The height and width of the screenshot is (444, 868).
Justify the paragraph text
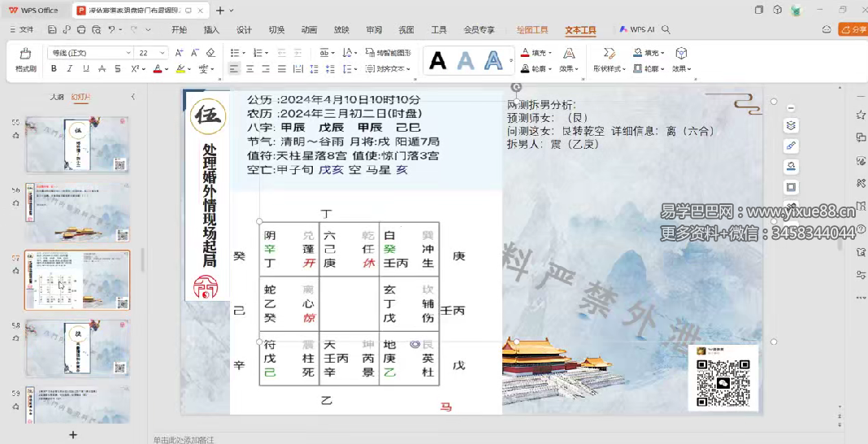click(x=282, y=68)
